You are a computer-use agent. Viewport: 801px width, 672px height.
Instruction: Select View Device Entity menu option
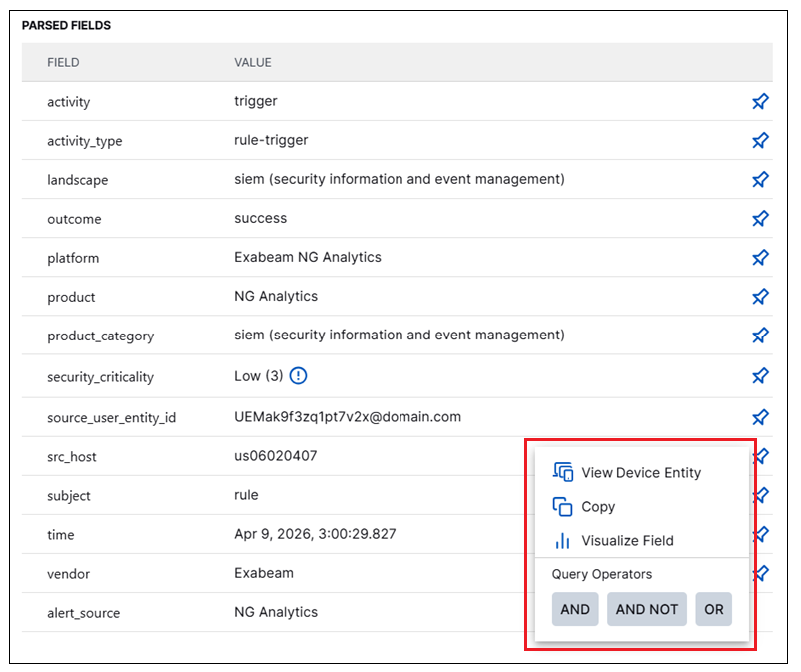[x=640, y=472]
